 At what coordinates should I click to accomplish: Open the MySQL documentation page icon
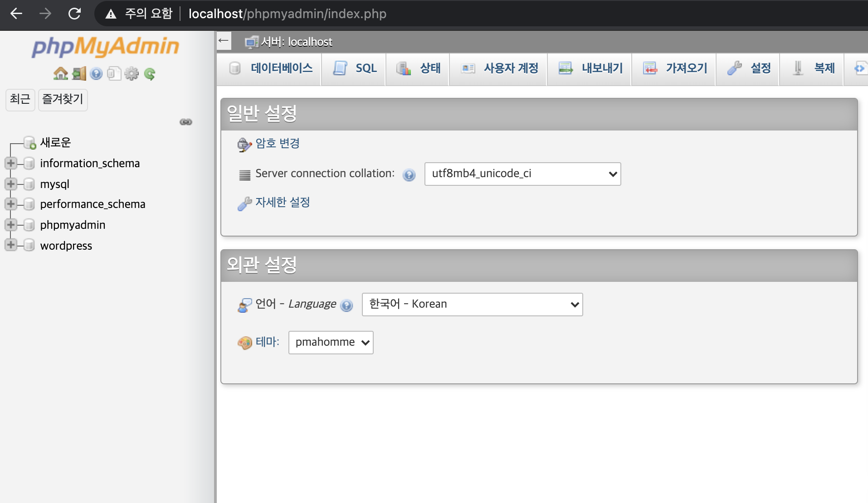[x=114, y=73]
